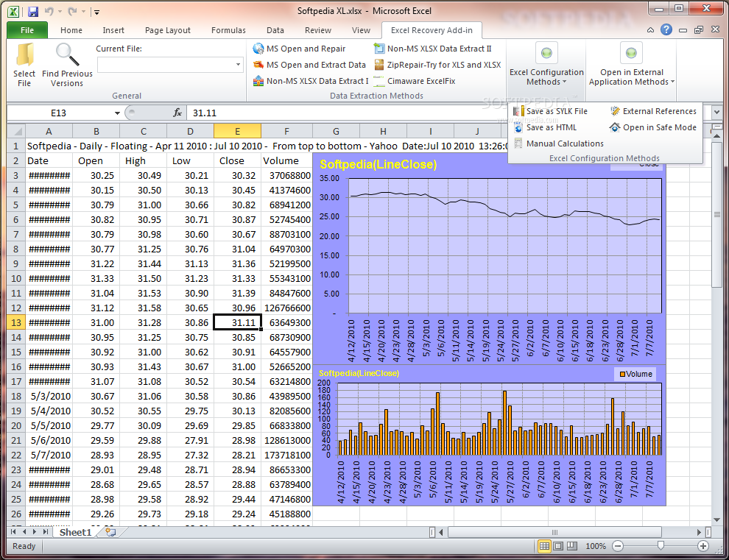Redo the last action

tap(72, 11)
